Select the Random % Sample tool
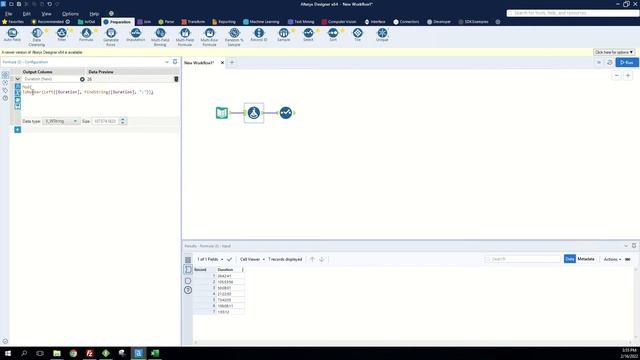The height and width of the screenshot is (360, 640). (234, 37)
